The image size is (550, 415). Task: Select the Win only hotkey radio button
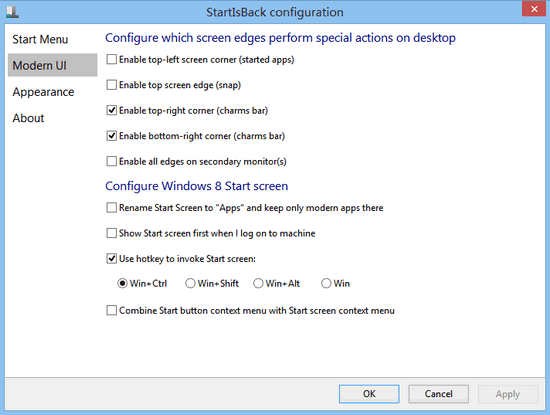point(326,283)
